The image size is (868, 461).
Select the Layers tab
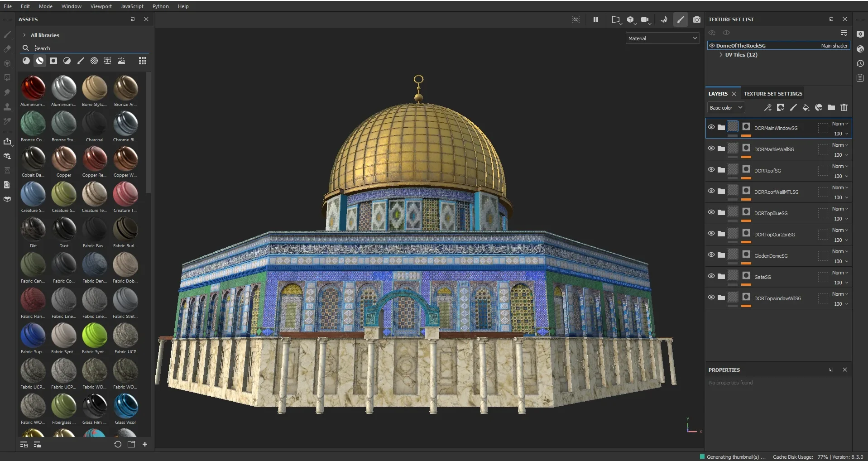point(718,94)
